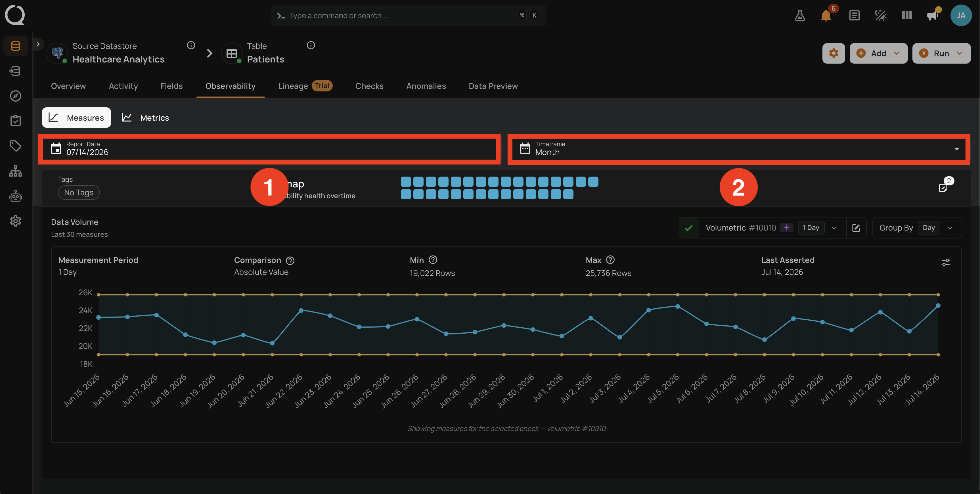Click the No Tags chip
Image resolution: width=980 pixels, height=494 pixels.
(79, 192)
